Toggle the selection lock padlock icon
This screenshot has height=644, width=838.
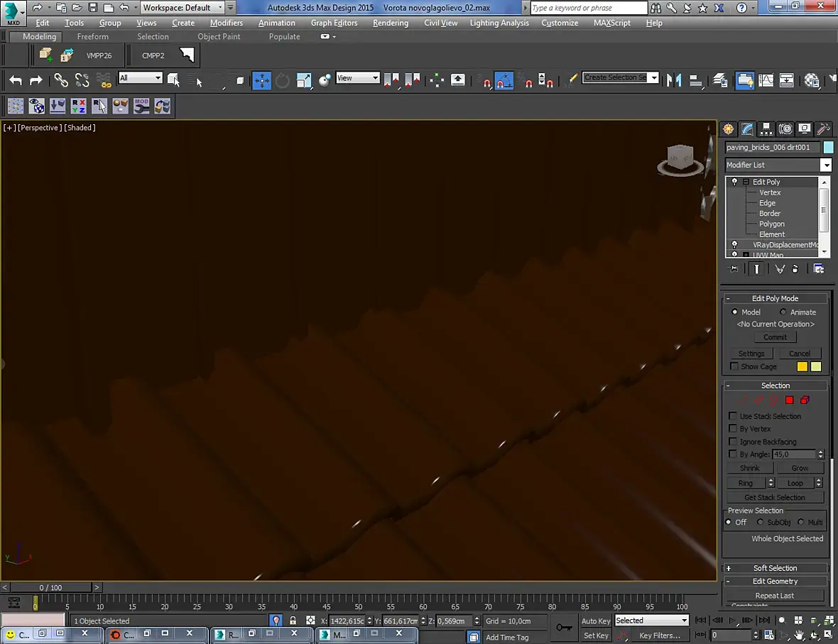[x=293, y=621]
